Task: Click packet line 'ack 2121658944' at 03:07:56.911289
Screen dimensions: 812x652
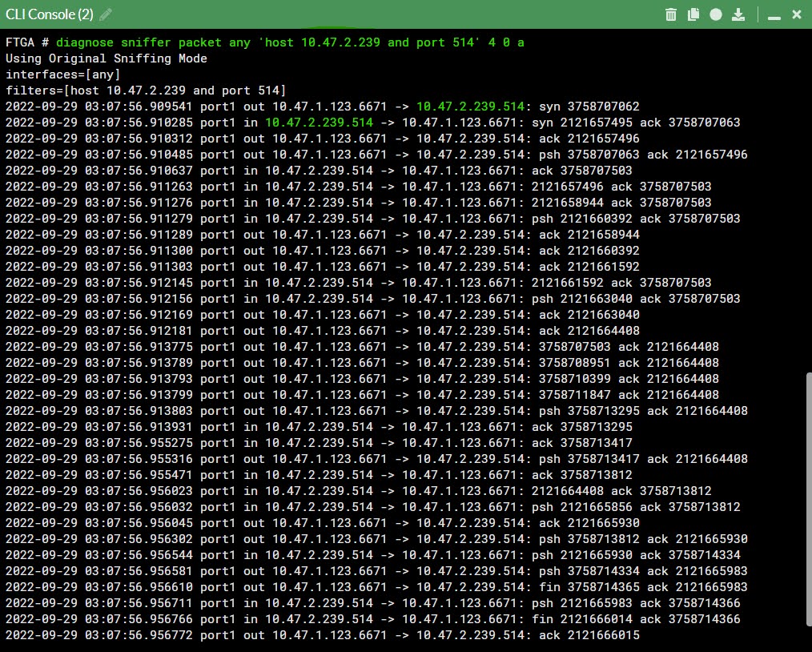Action: point(323,235)
